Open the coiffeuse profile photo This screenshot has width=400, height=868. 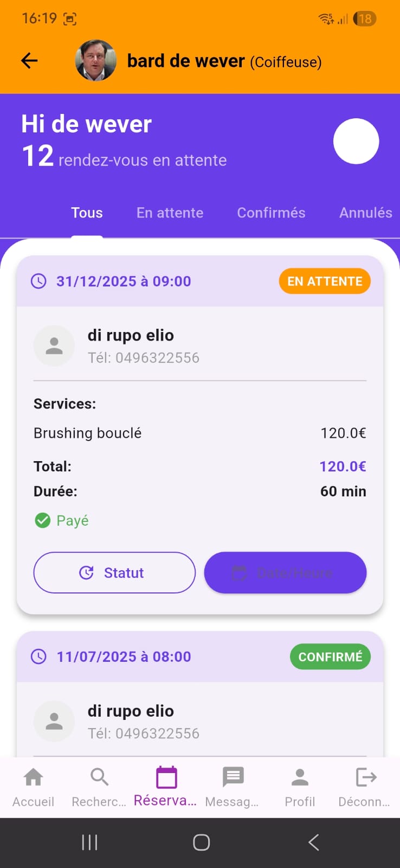coord(95,60)
